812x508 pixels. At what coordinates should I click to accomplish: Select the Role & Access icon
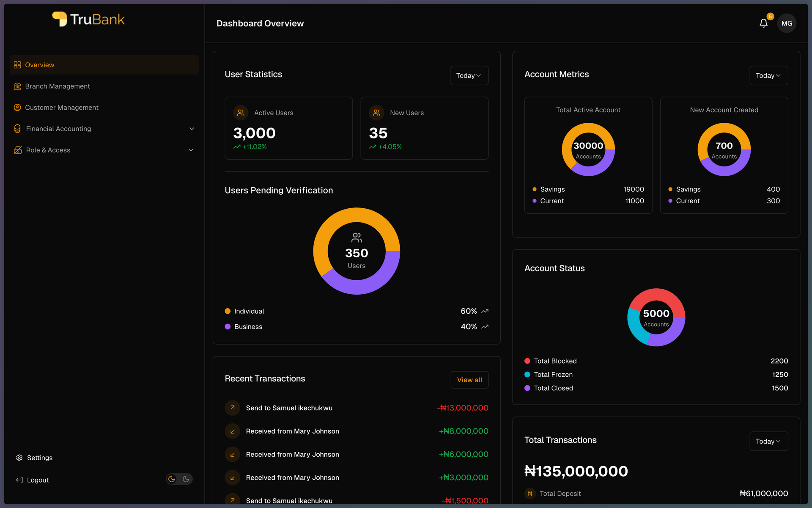17,150
